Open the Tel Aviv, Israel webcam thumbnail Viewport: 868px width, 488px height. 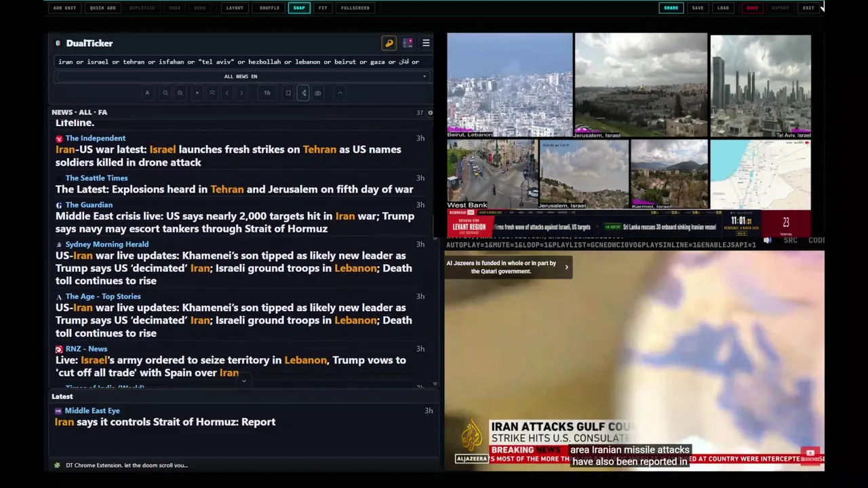click(x=760, y=86)
